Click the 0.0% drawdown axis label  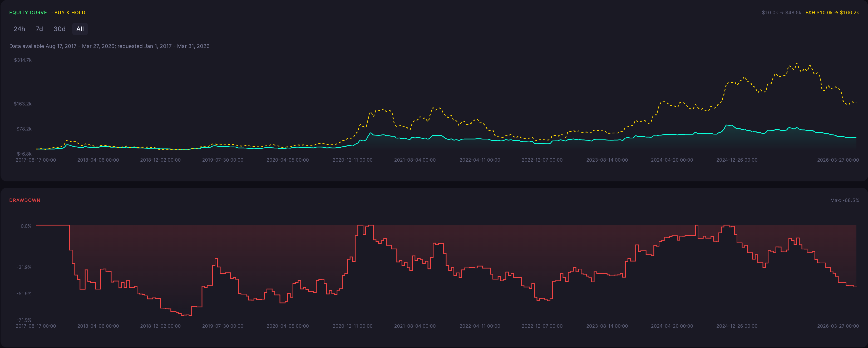pos(26,226)
